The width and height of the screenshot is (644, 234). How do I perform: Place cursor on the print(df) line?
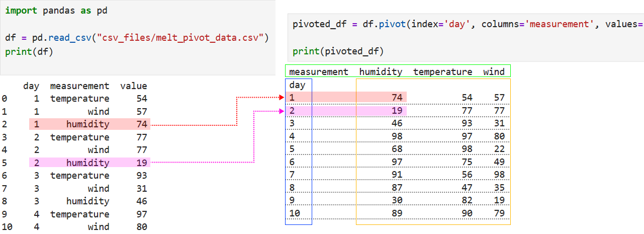(29, 51)
